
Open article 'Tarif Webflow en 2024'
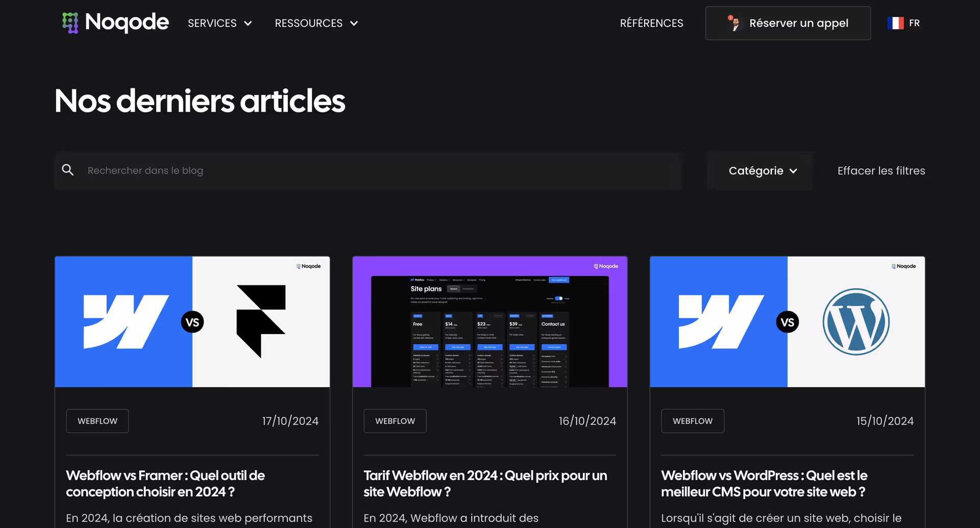click(x=485, y=484)
